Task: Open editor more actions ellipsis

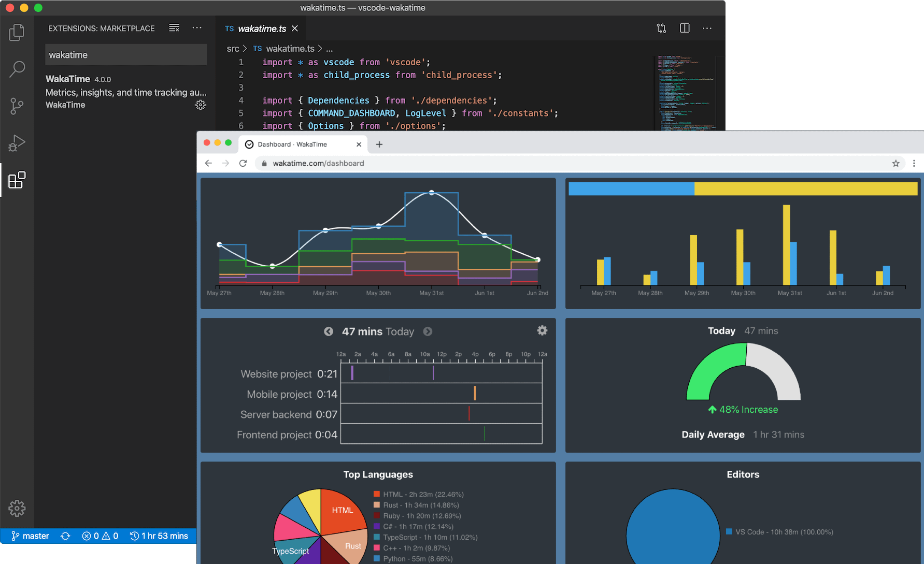Action: (x=707, y=28)
